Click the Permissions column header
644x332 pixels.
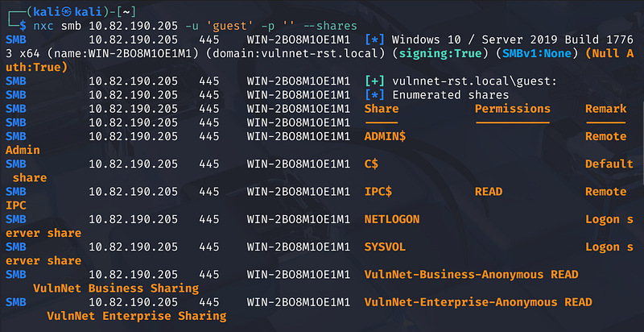point(512,108)
